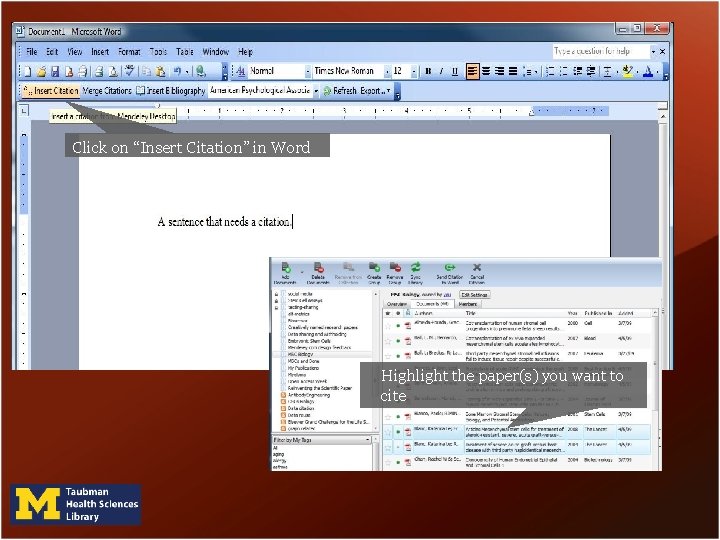Toggle underline formatting
This screenshot has width=720, height=540.
455,71
